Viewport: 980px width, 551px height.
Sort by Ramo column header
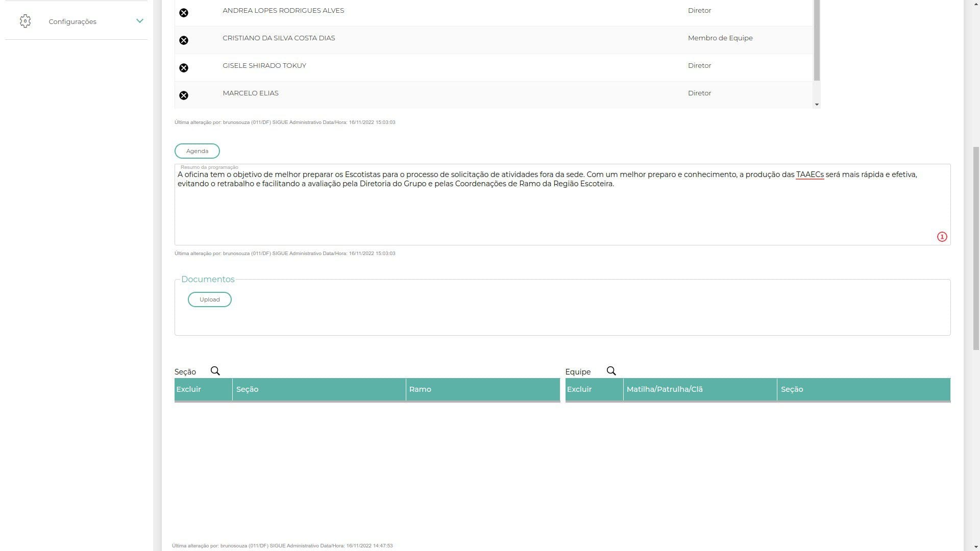[x=420, y=389]
